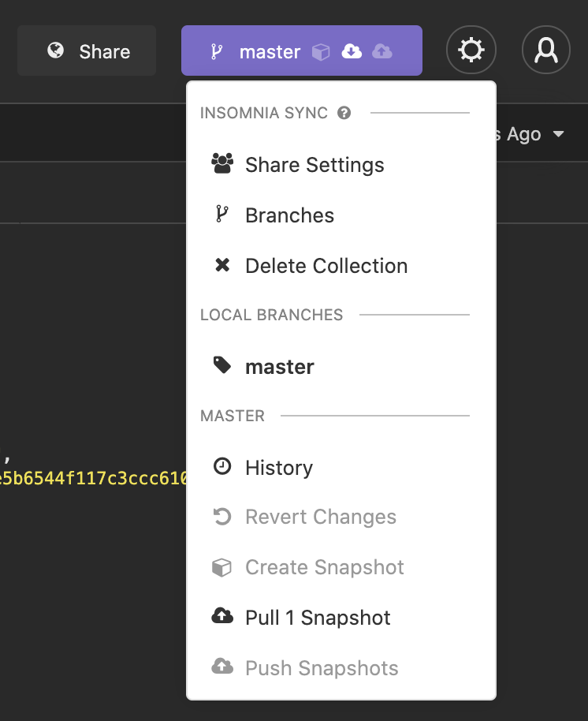The width and height of the screenshot is (588, 721).
Task: Choose Delete Collection menu entry
Action: click(x=326, y=266)
